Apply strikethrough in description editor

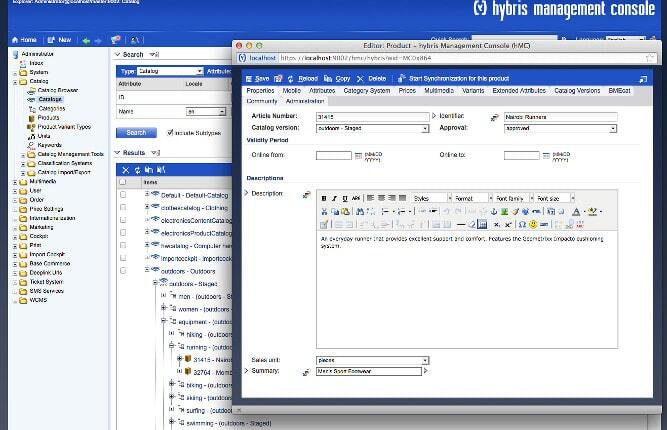[356, 198]
